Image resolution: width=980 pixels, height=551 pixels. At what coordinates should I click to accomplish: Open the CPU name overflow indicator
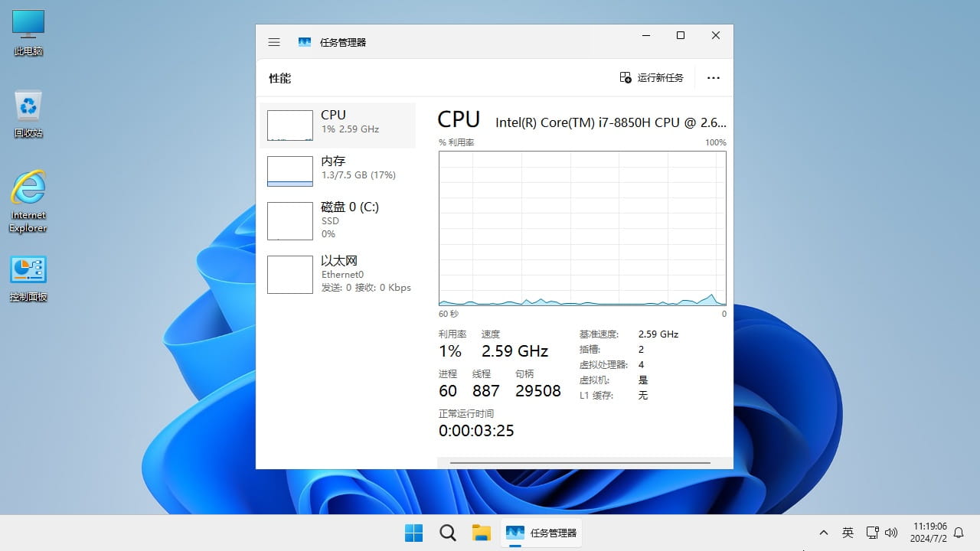[x=720, y=122]
